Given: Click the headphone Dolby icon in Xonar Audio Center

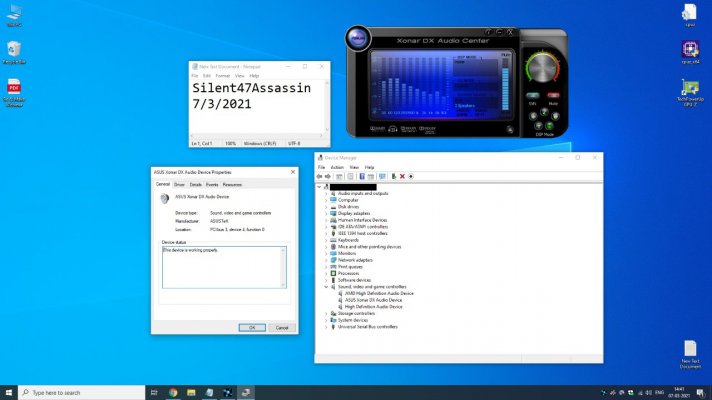Looking at the screenshot, I should pos(393,129).
